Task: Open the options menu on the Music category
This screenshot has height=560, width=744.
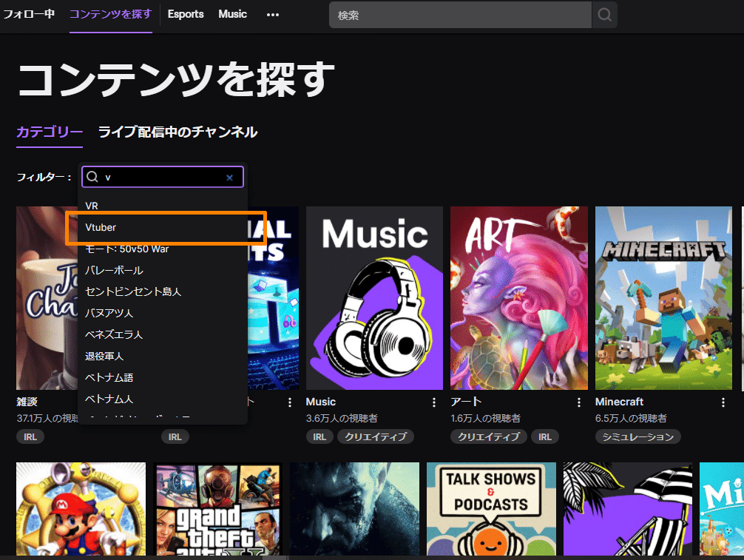Action: coord(433,402)
